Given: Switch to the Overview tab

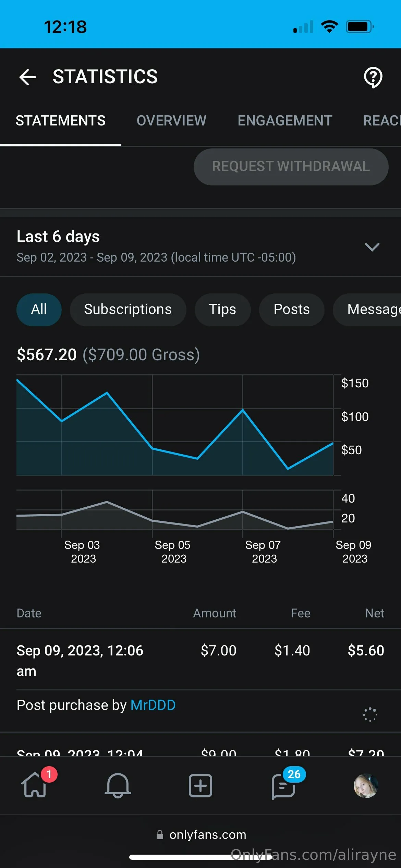Looking at the screenshot, I should (x=171, y=121).
